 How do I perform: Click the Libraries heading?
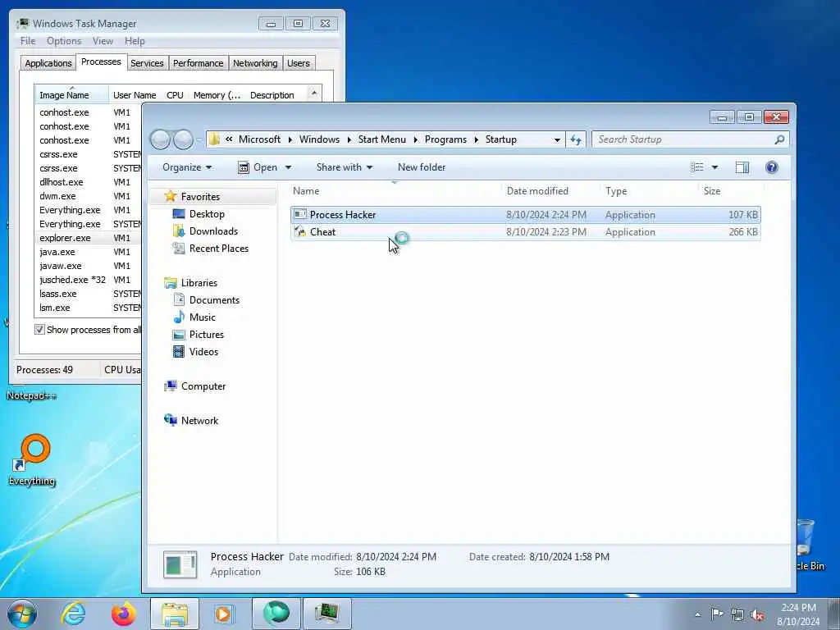(x=199, y=283)
